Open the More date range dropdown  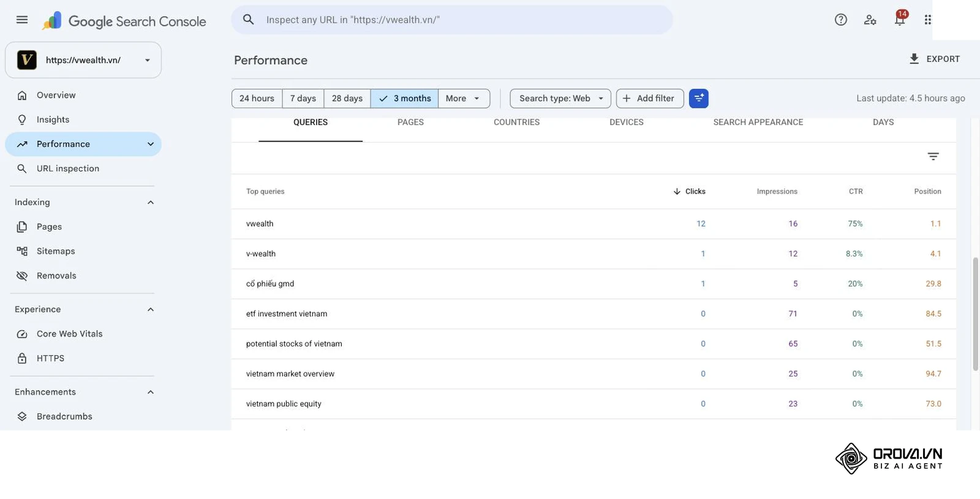[464, 99]
